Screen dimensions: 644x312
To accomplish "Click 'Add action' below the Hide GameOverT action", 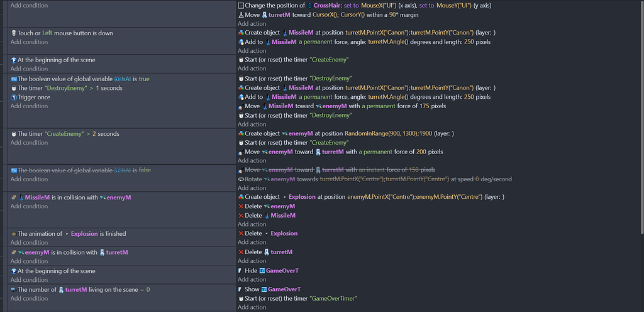I will point(252,279).
